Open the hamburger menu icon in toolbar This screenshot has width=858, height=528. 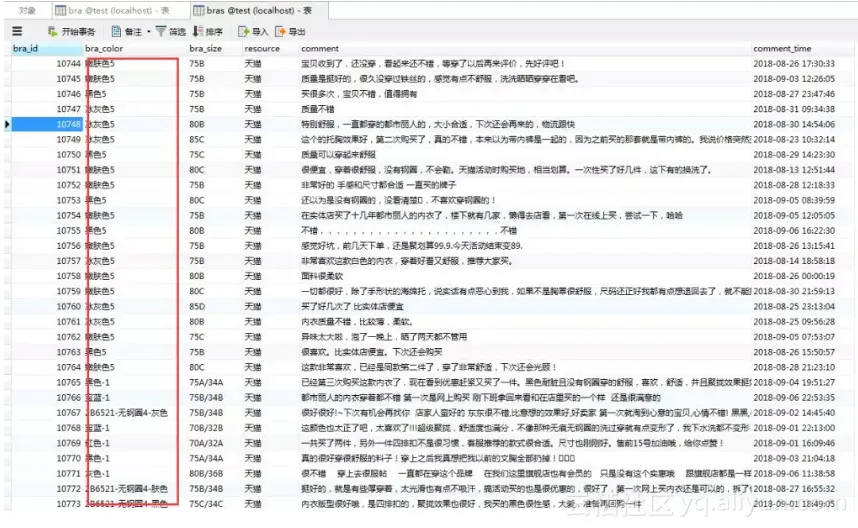pyautogui.click(x=17, y=31)
